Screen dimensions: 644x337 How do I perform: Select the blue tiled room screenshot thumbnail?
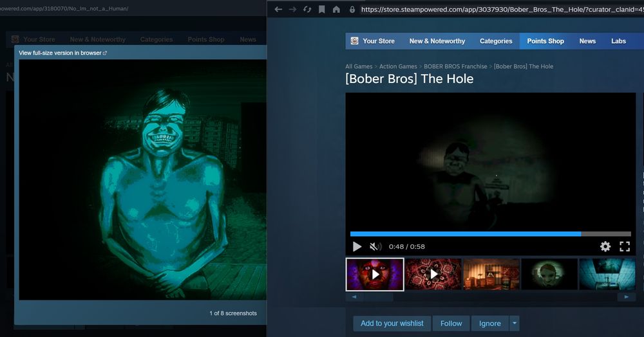click(x=607, y=274)
